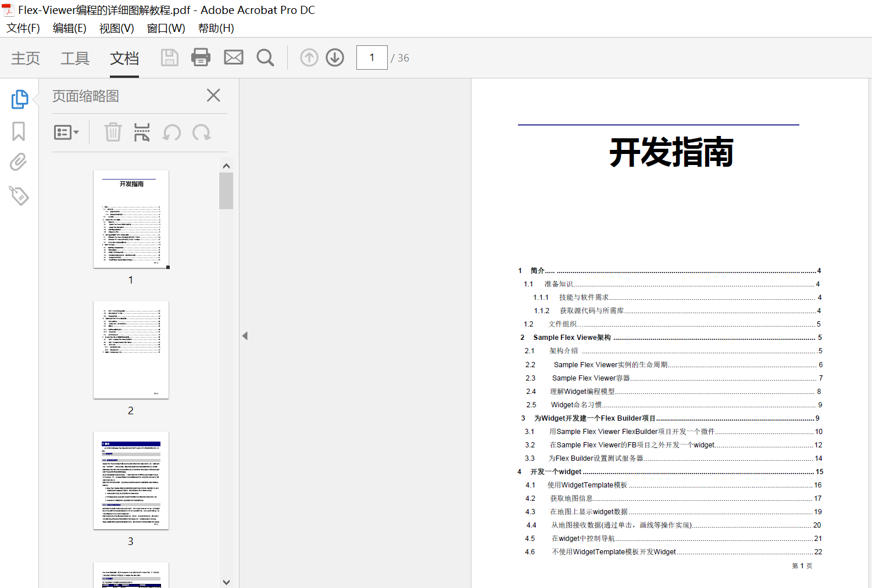The image size is (872, 588).
Task: Click TOC entry 1.1 准备知识
Action: coord(671,284)
